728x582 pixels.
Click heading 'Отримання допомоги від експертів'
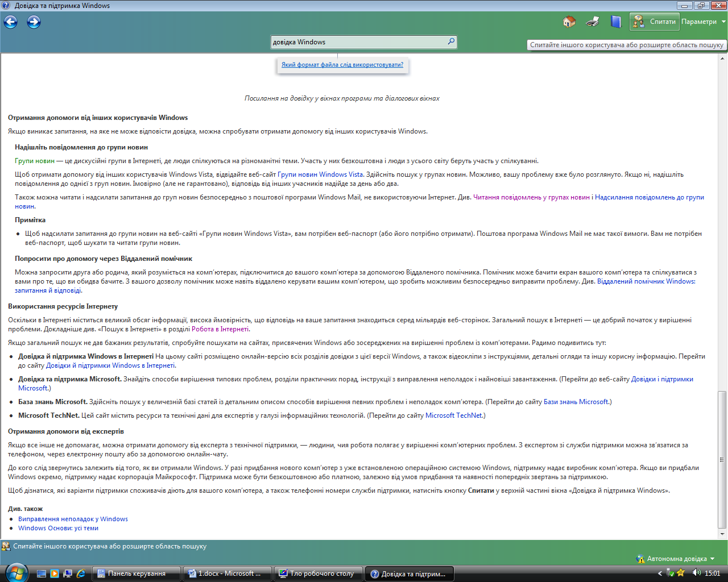pos(66,431)
